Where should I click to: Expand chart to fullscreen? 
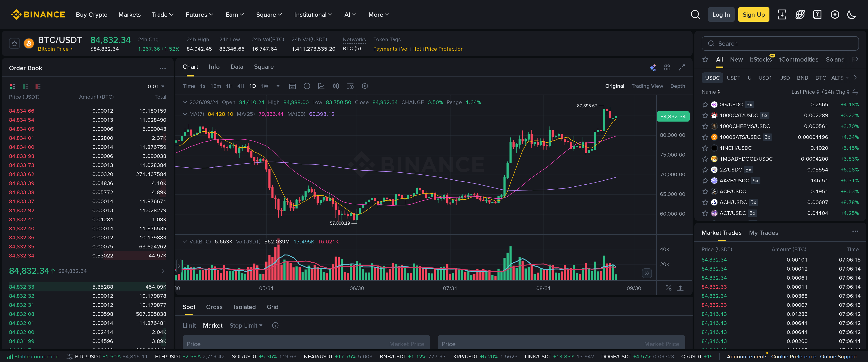tap(682, 67)
